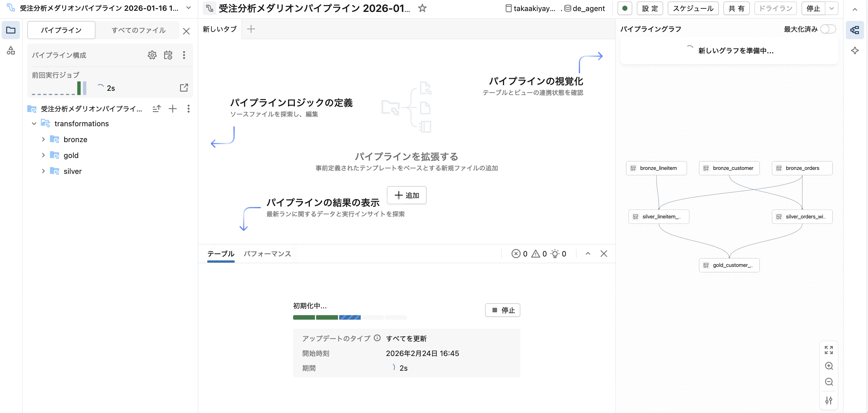Open the pipeline settings gear icon

click(x=152, y=55)
